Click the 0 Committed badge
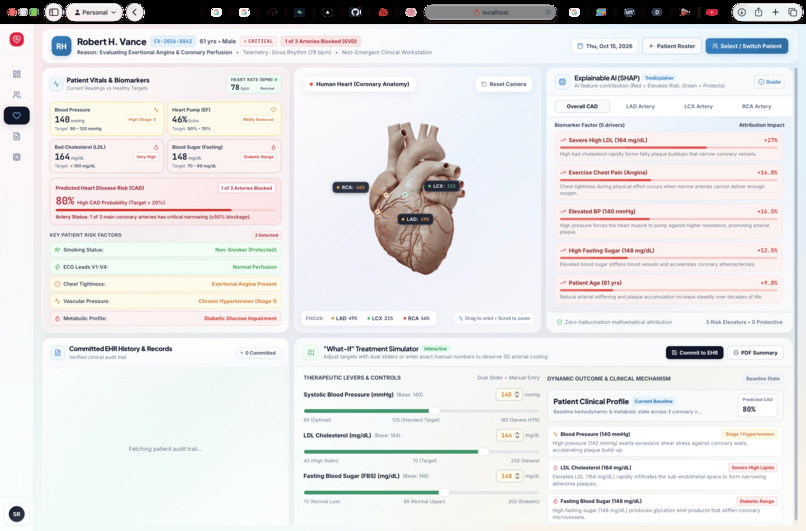 coord(258,353)
